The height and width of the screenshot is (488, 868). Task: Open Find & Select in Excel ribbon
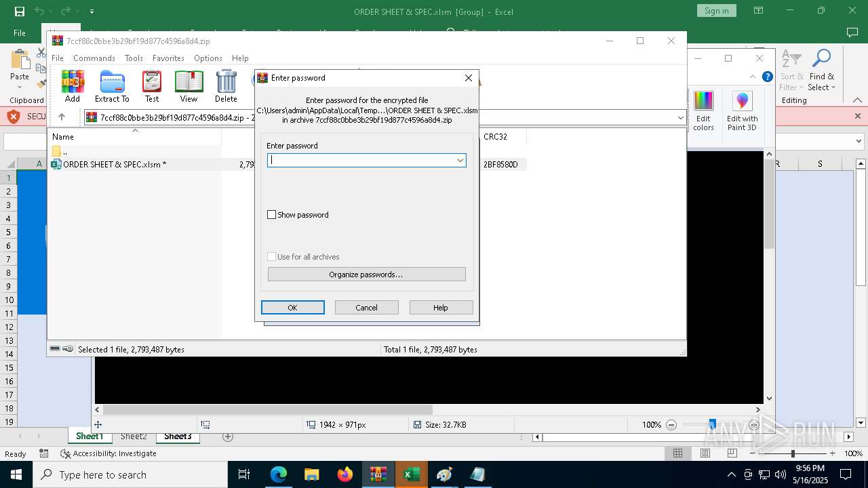click(822, 70)
